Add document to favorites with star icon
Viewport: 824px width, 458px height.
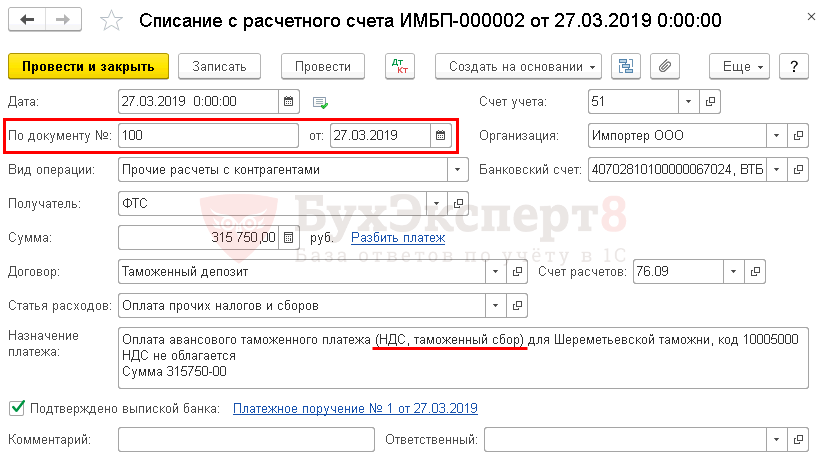tap(113, 21)
